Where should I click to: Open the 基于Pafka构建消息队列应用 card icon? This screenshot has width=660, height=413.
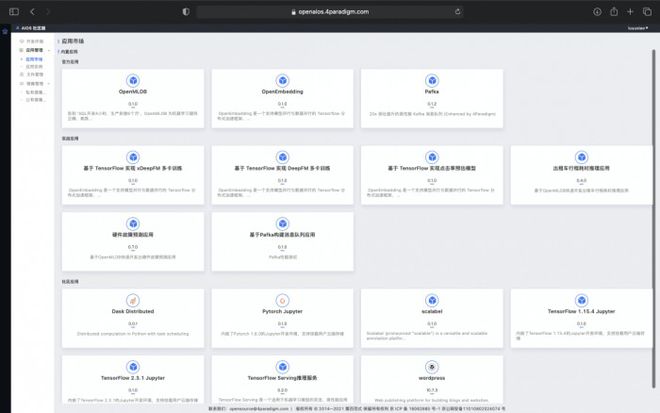tap(282, 224)
